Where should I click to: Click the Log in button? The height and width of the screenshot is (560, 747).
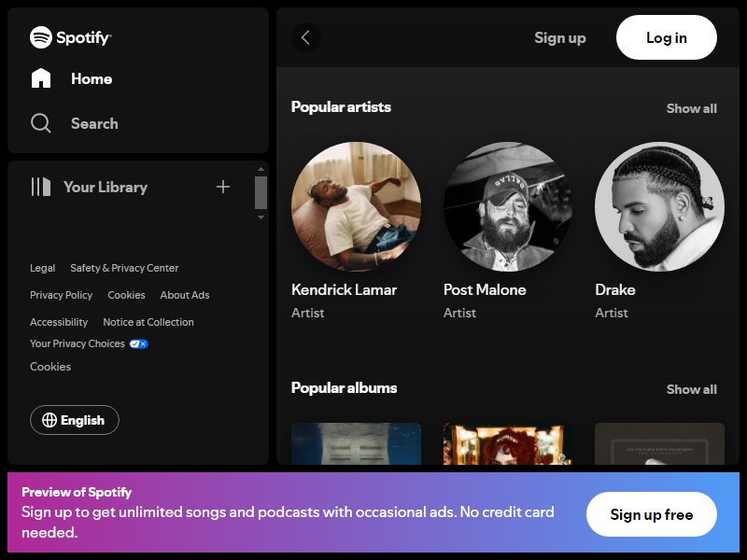point(667,37)
